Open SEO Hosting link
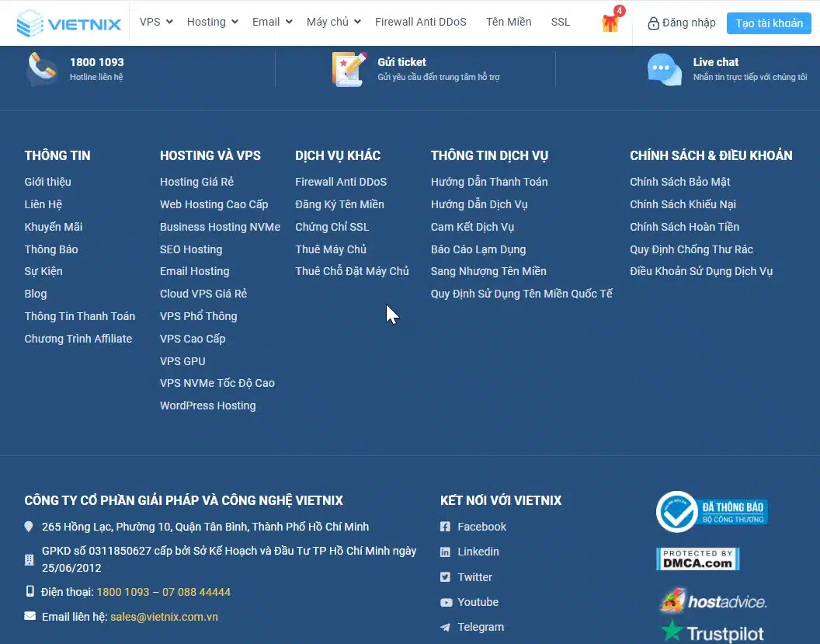Image resolution: width=820 pixels, height=644 pixels. pyautogui.click(x=191, y=249)
